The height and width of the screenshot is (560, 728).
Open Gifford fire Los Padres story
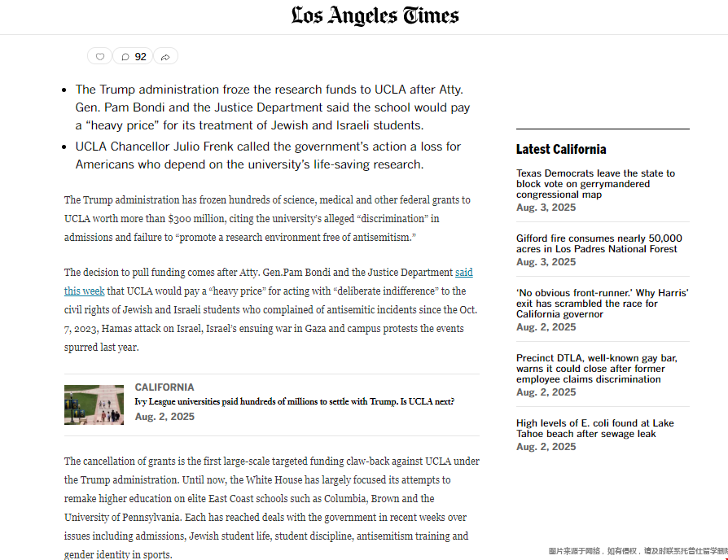[599, 243]
